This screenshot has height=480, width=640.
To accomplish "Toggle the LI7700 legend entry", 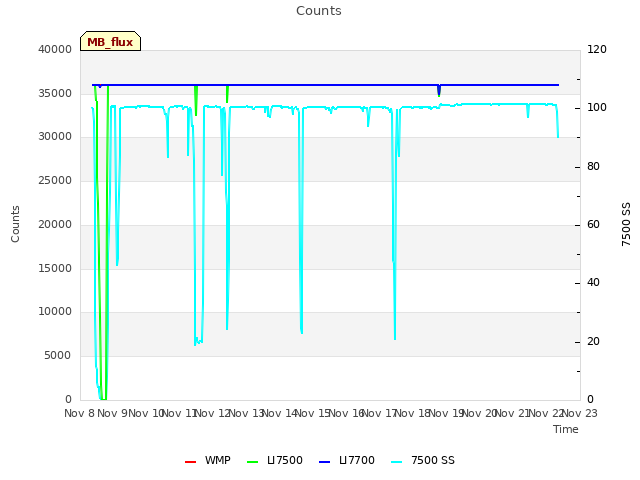I will click(347, 460).
